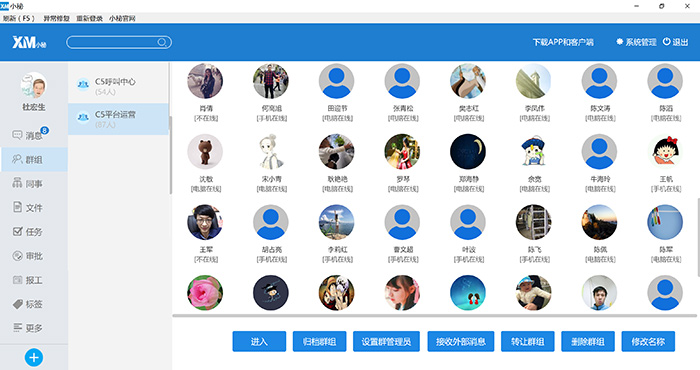Screen dimensions: 700x370
Task: Click 退出 to log out
Action: tap(675, 42)
